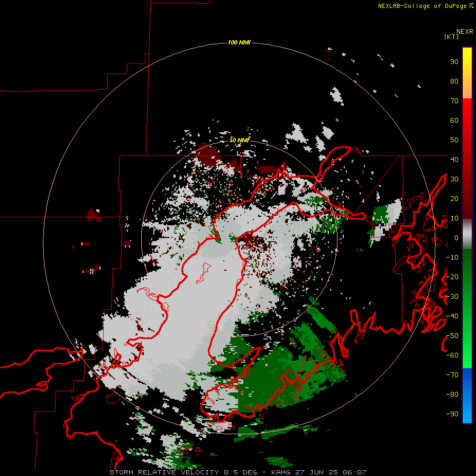Click the -40 value on the velocity scale
Viewport: 476px width, 476px height.
click(452, 316)
